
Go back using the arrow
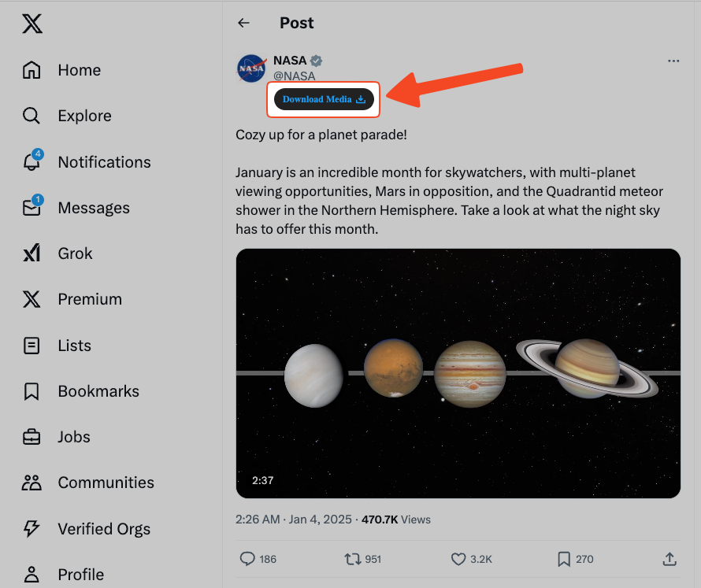click(x=243, y=23)
